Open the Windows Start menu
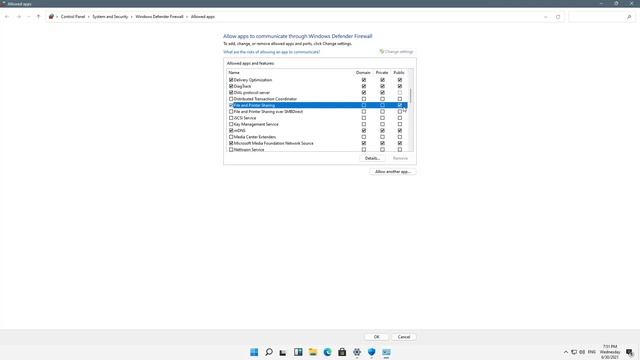The width and height of the screenshot is (640, 360). pos(254,352)
